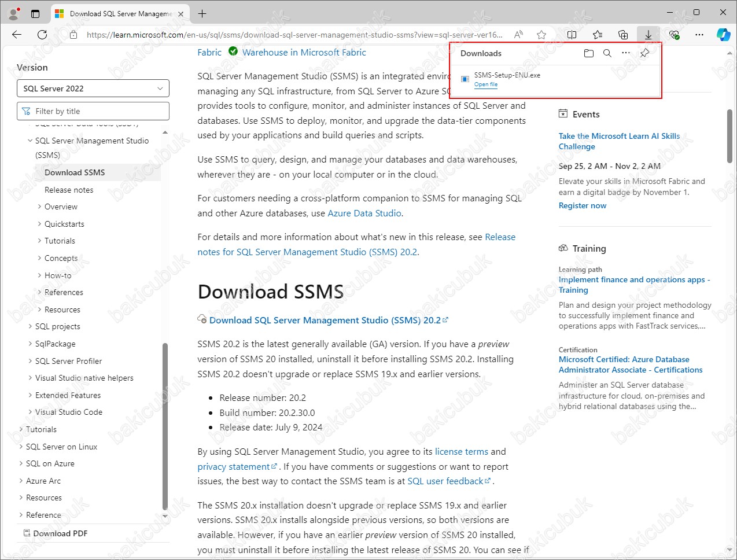Click Download SQL Server Management Studio 20.2 link
Image resolution: width=737 pixels, height=560 pixels.
[325, 320]
